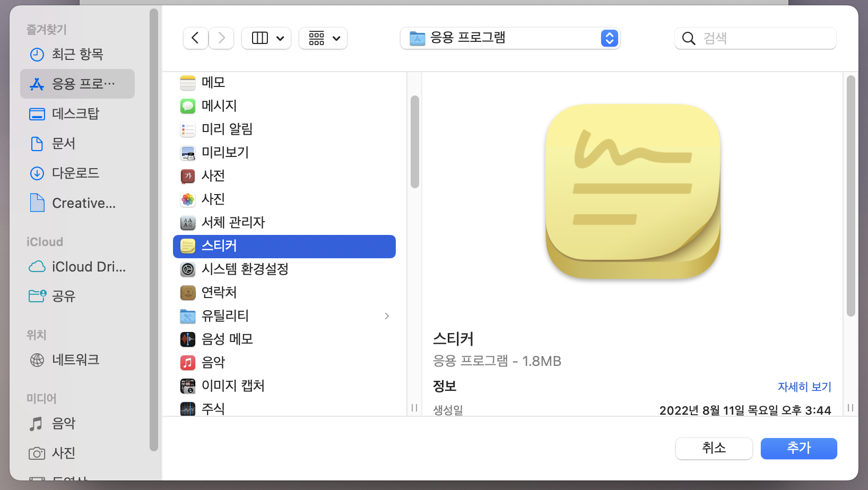
Task: Click the iCloud Drive cloud icon
Action: (37, 266)
